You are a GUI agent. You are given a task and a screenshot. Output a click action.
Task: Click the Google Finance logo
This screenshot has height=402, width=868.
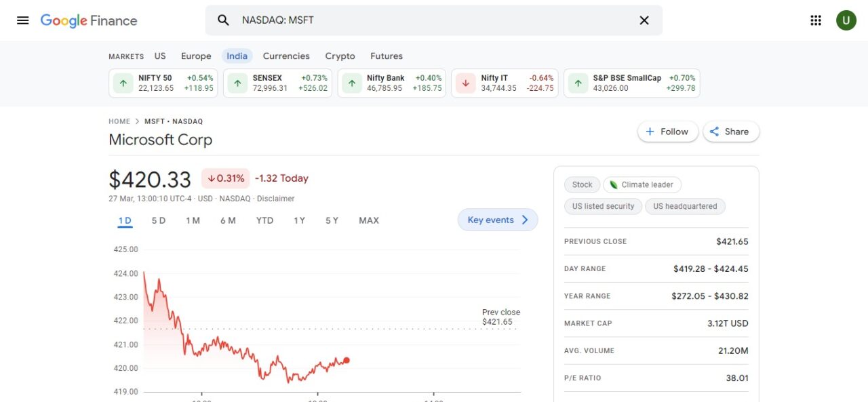coord(89,20)
